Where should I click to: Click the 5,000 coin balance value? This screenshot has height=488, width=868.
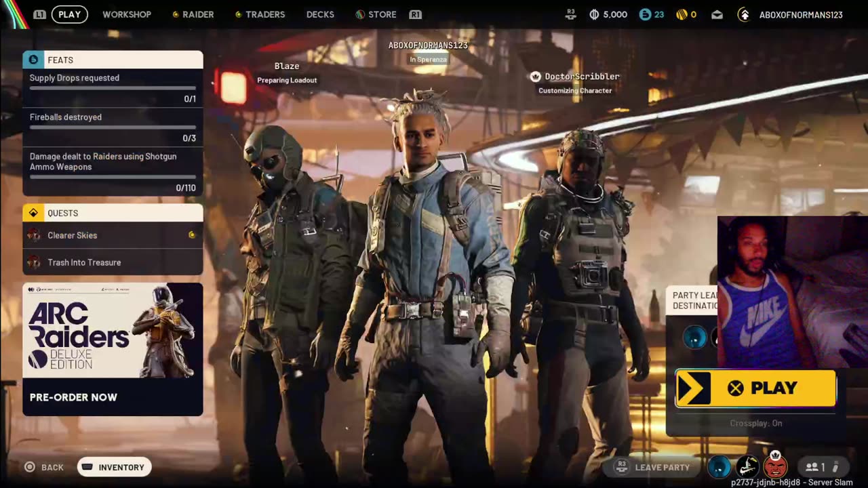[615, 14]
